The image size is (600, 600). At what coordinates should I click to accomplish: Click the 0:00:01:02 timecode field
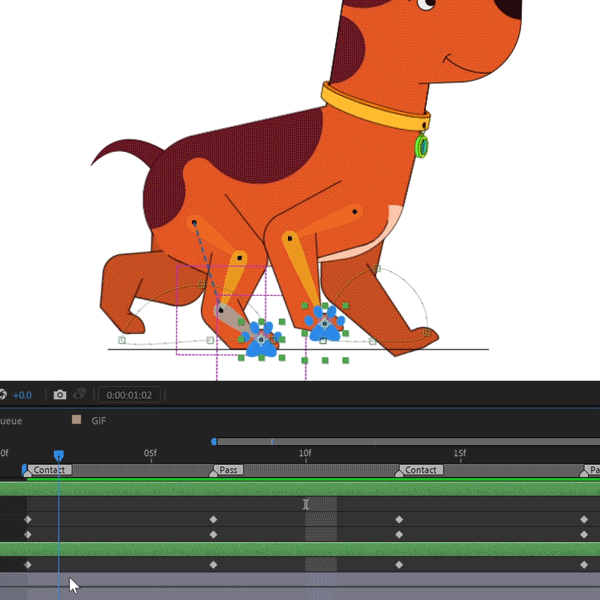[129, 395]
